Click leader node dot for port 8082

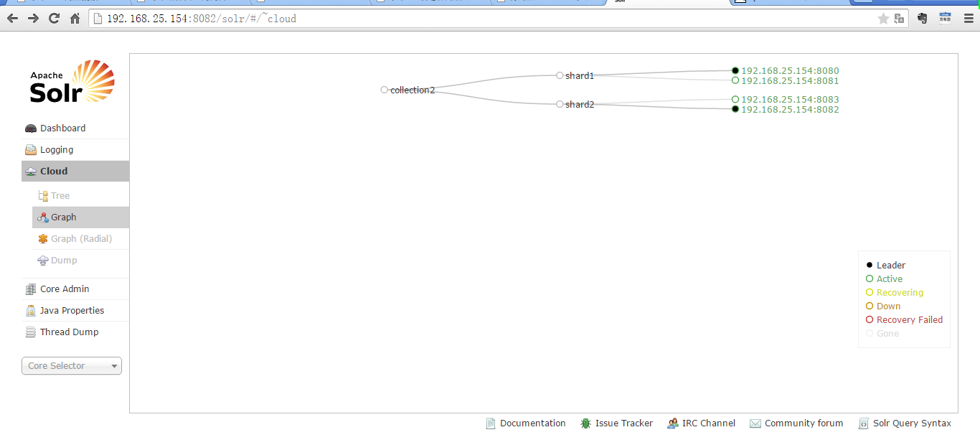(735, 109)
